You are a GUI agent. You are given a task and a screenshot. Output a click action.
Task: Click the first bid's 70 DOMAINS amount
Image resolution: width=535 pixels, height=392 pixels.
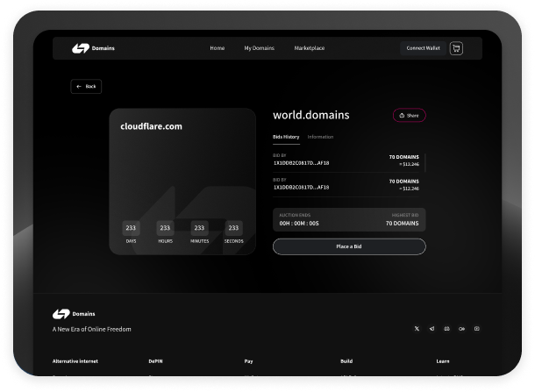[x=404, y=157]
